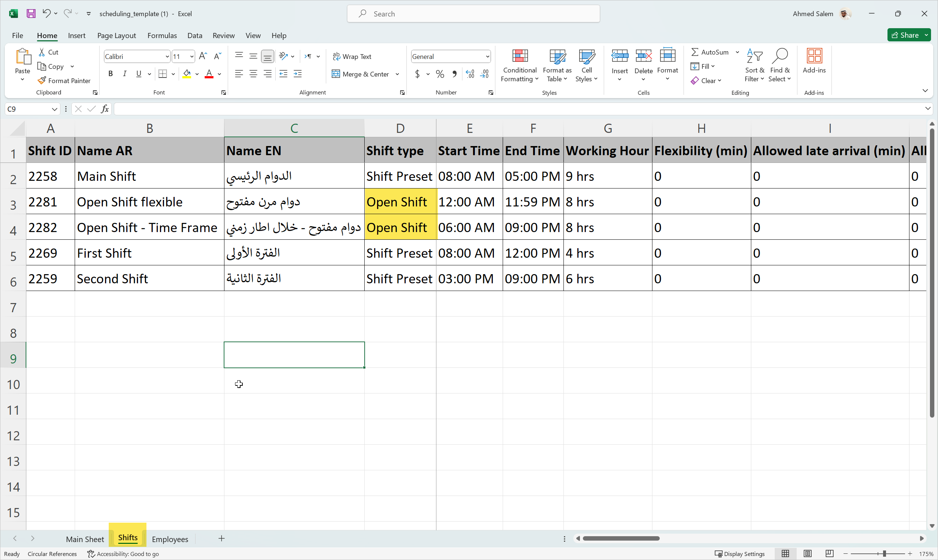Switch to the Formulas ribbon tab
The width and height of the screenshot is (938, 560).
[x=162, y=35]
